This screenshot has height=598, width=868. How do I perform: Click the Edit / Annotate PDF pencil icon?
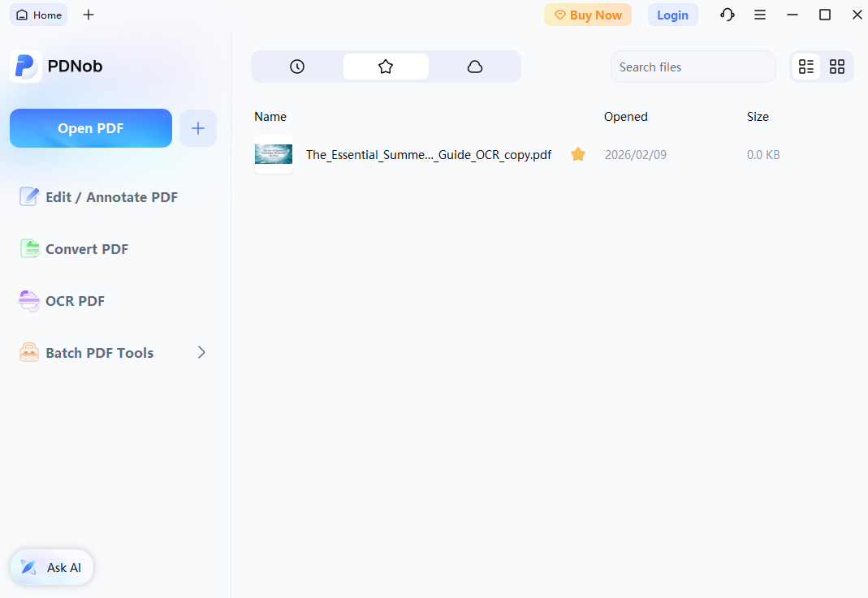tap(29, 196)
